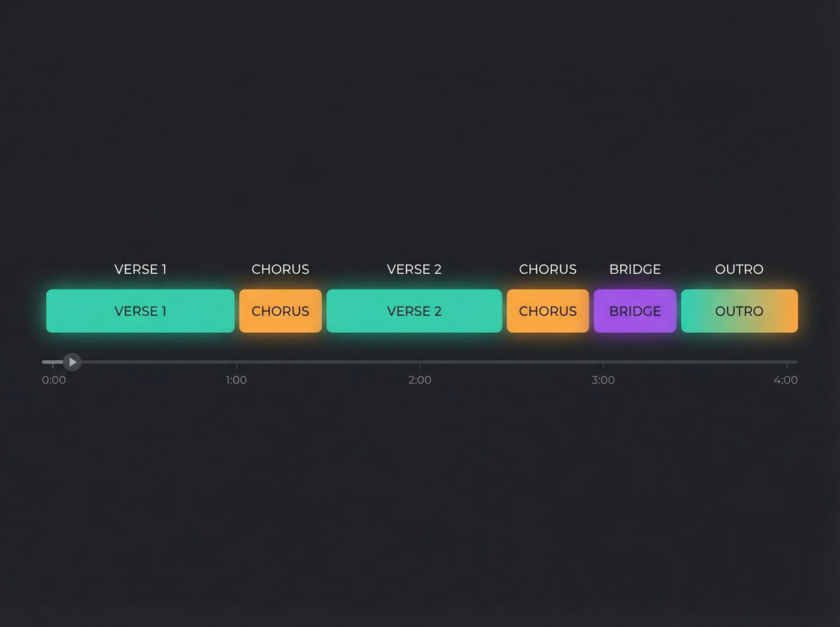Select the teal VERSE 1 segment block
Viewport: 840px width, 627px height.
coord(140,311)
